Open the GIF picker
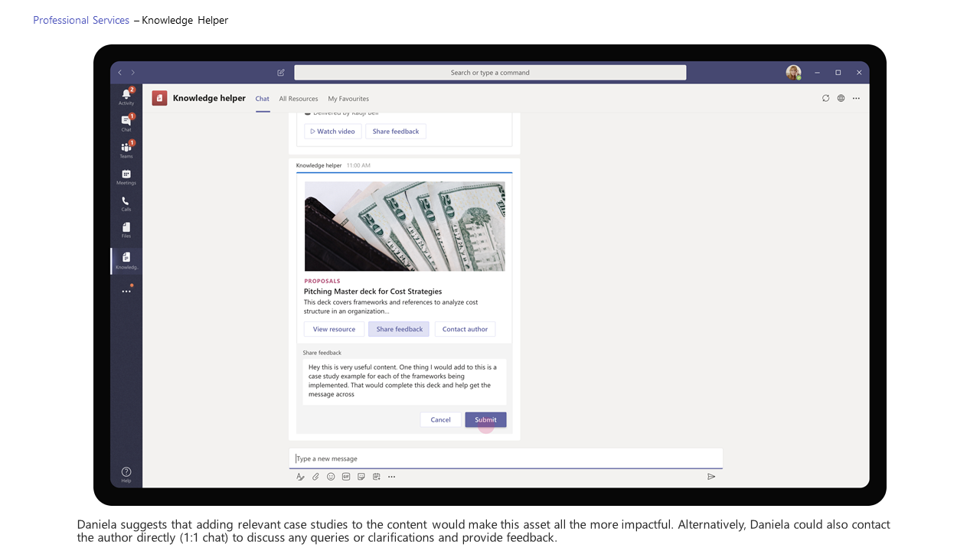 pyautogui.click(x=346, y=477)
